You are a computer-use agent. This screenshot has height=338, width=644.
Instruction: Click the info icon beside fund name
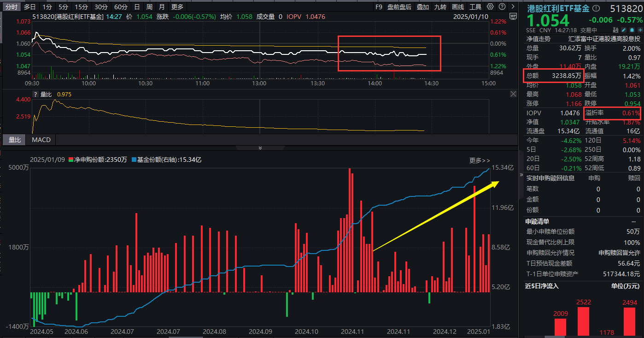pos(596,8)
